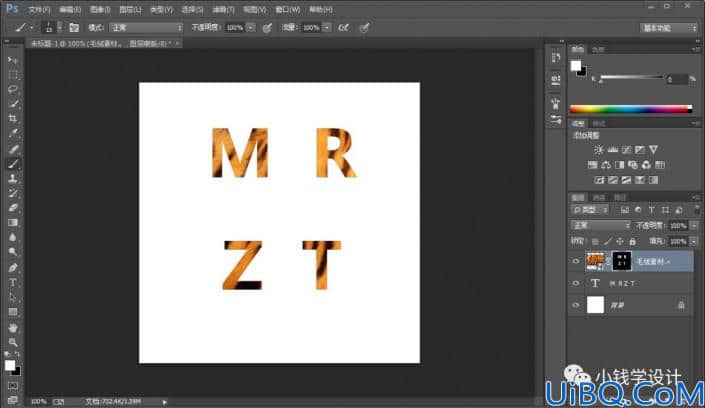Open the layer filter type dropdown
The image size is (705, 408).
tap(590, 210)
